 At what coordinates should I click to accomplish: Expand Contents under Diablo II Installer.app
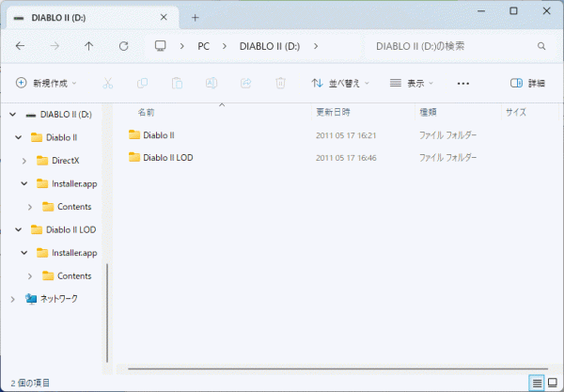point(30,207)
